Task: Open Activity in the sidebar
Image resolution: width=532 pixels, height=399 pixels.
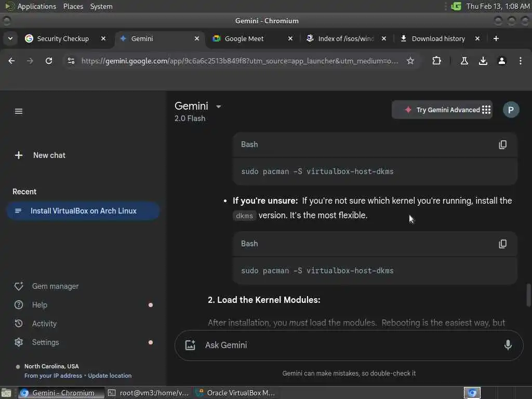Action: coord(36,324)
